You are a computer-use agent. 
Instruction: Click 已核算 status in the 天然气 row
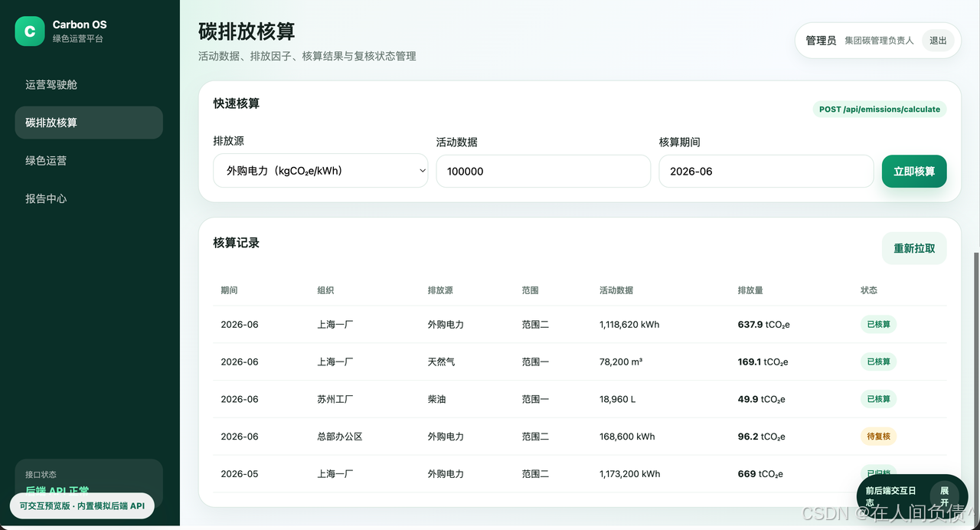click(x=879, y=362)
